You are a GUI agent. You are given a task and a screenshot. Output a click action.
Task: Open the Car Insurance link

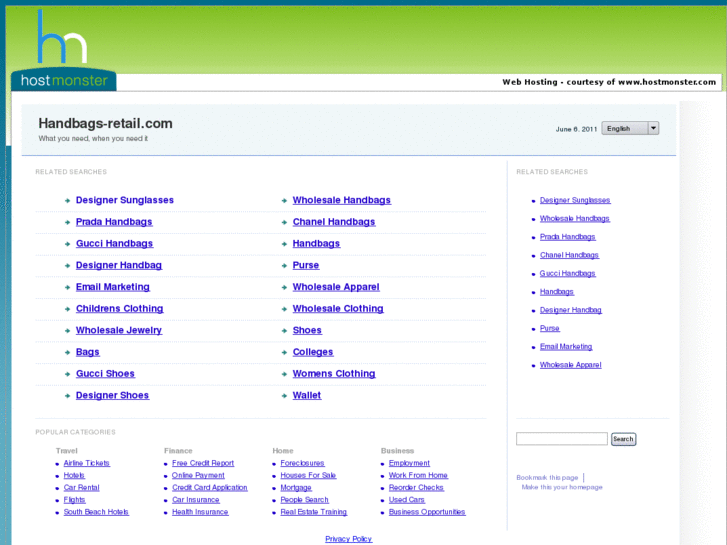coord(196,500)
